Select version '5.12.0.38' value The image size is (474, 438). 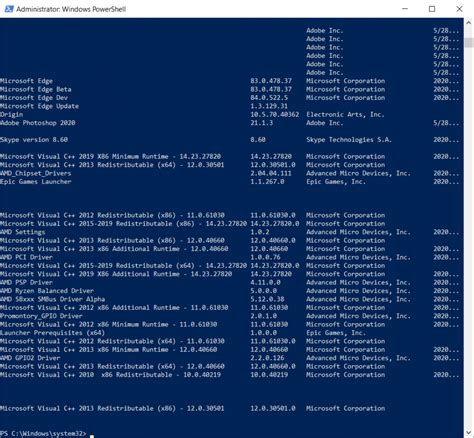(267, 299)
